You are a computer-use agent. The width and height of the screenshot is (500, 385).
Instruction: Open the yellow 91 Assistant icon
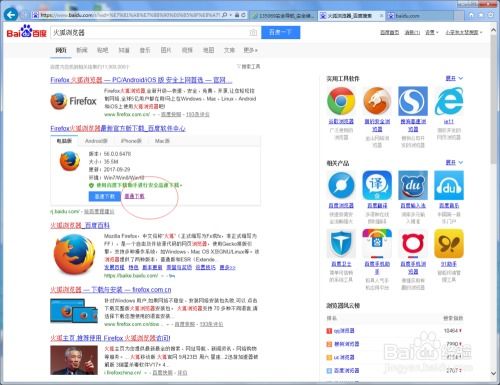pyautogui.click(x=449, y=244)
